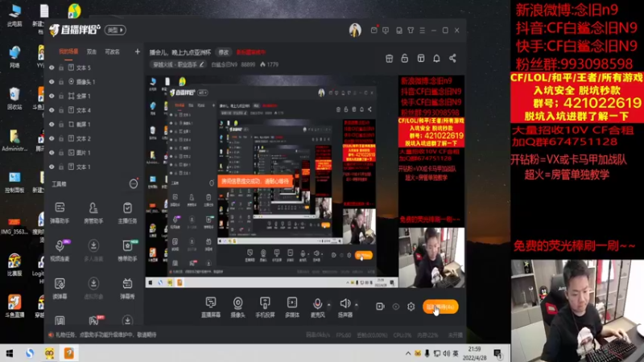
Task: Edit the stream category tag
Action: point(178,64)
